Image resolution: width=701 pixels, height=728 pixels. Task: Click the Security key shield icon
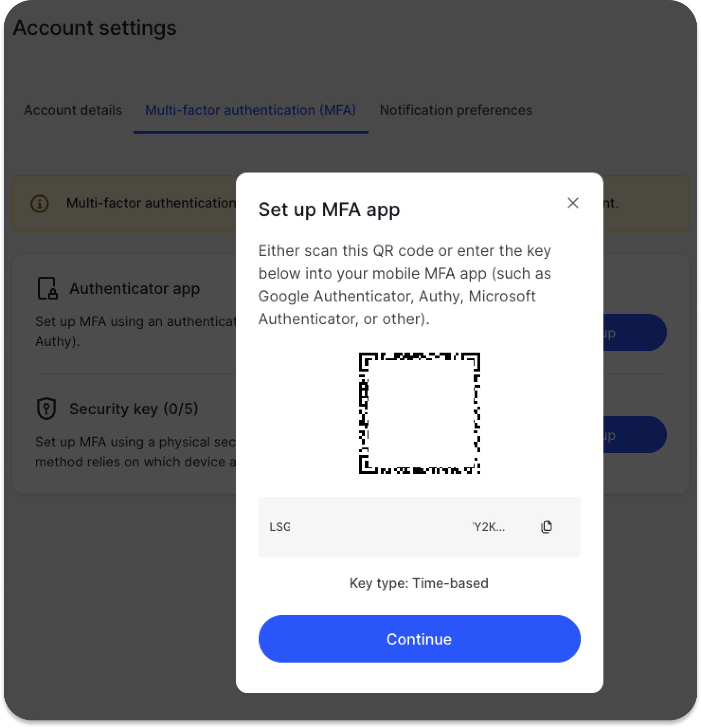pos(46,408)
